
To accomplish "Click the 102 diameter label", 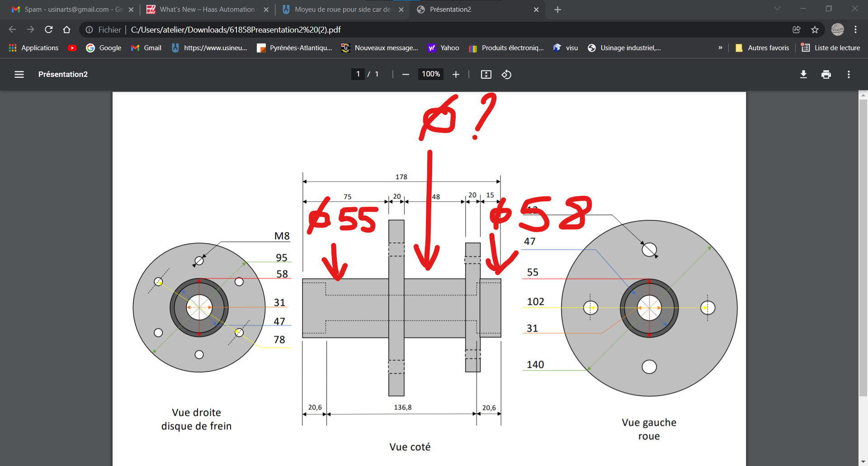I will [x=535, y=302].
